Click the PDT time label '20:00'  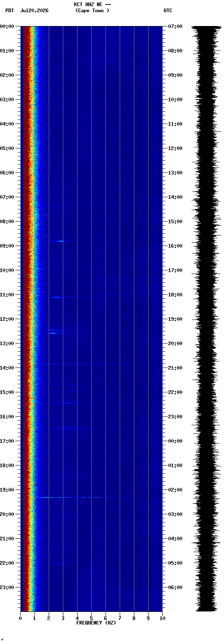[7, 514]
